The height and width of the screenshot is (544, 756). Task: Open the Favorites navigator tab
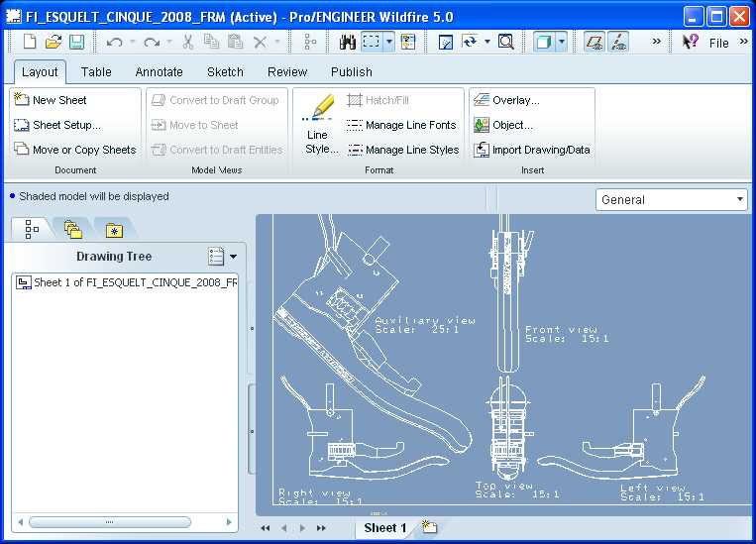(114, 230)
